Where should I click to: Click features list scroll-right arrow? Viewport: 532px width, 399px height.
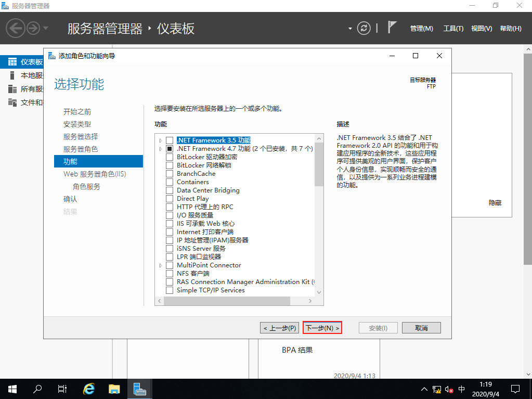tap(310, 301)
